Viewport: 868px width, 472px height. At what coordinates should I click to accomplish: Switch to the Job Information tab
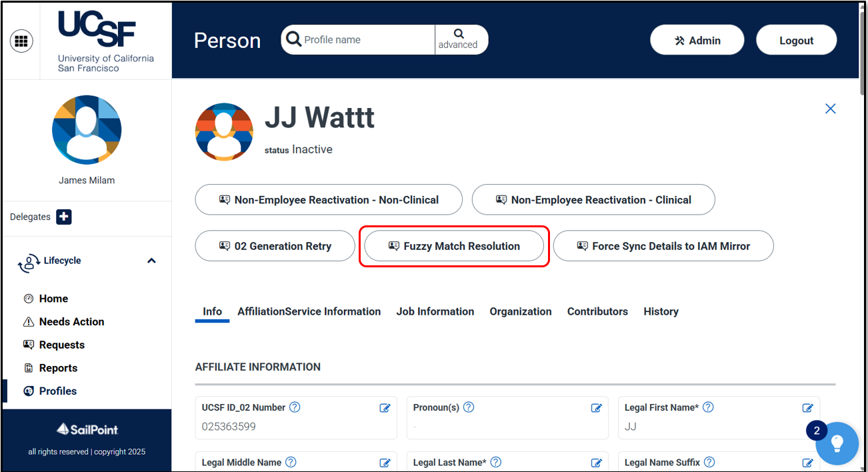tap(435, 311)
